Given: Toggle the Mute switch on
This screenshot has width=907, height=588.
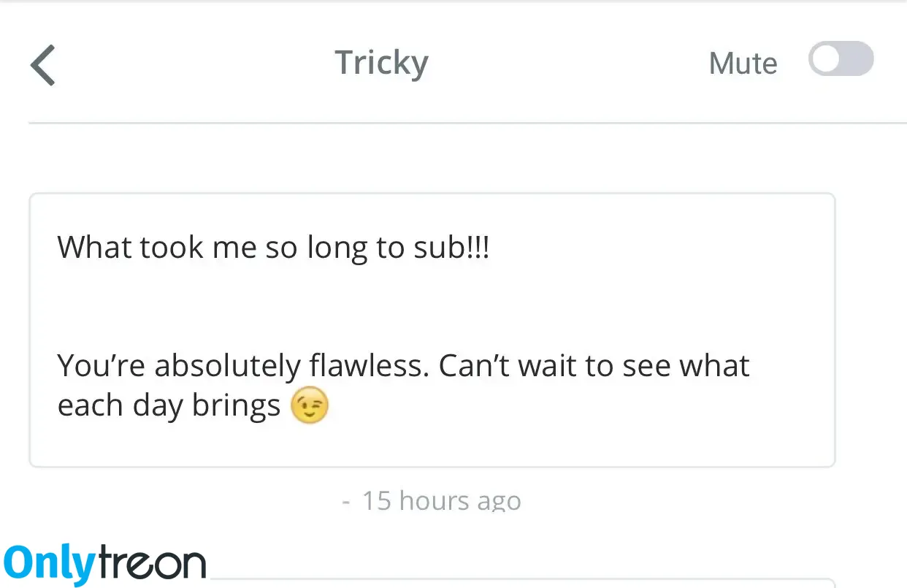Looking at the screenshot, I should point(841,59).
